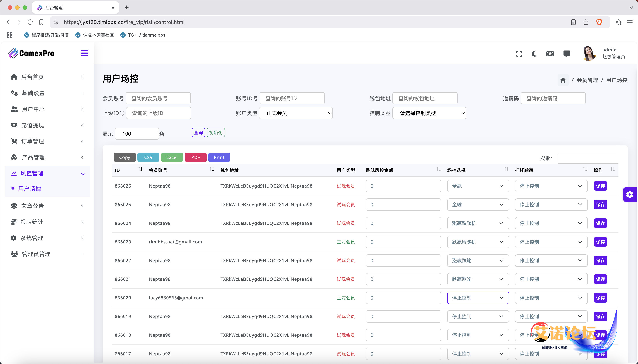Open 场控选择 dropdown for ID 866025

pos(478,205)
